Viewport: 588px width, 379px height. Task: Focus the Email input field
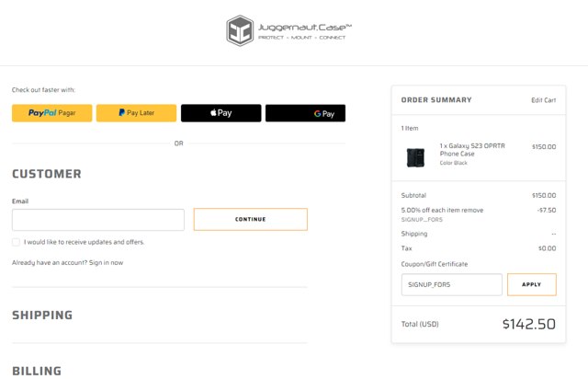(98, 220)
